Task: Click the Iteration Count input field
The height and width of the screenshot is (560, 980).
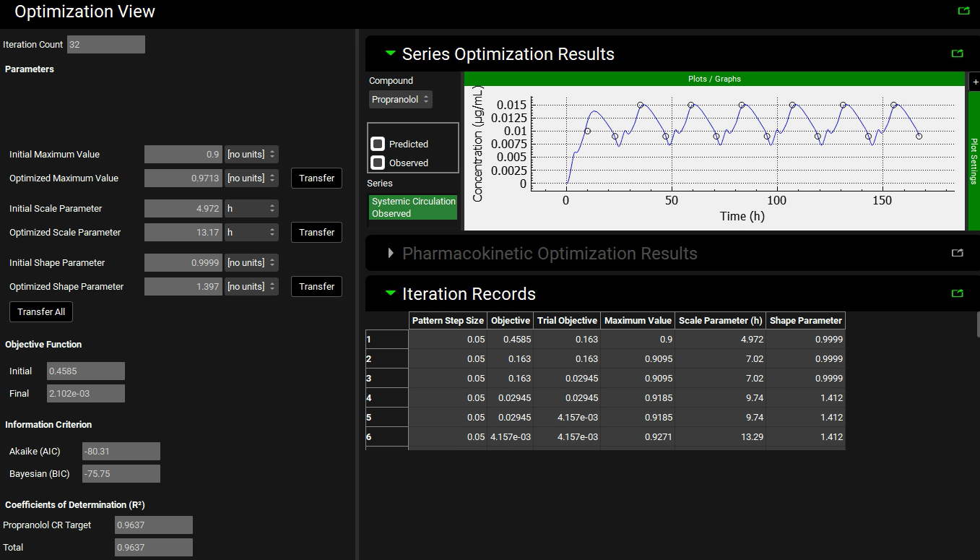Action: tap(106, 45)
